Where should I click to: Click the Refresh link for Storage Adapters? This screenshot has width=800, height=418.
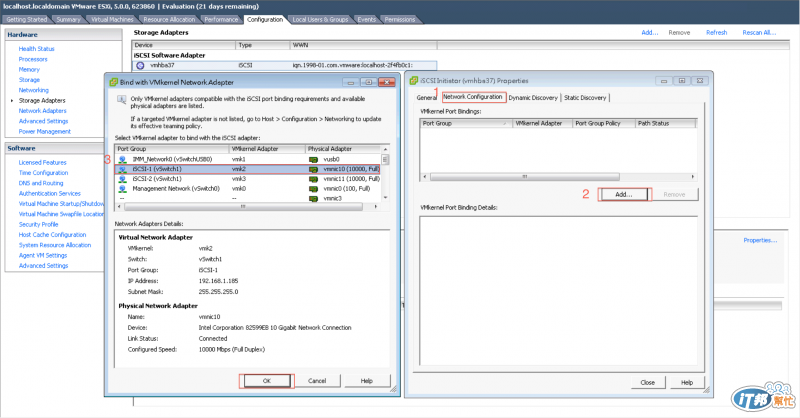[716, 33]
